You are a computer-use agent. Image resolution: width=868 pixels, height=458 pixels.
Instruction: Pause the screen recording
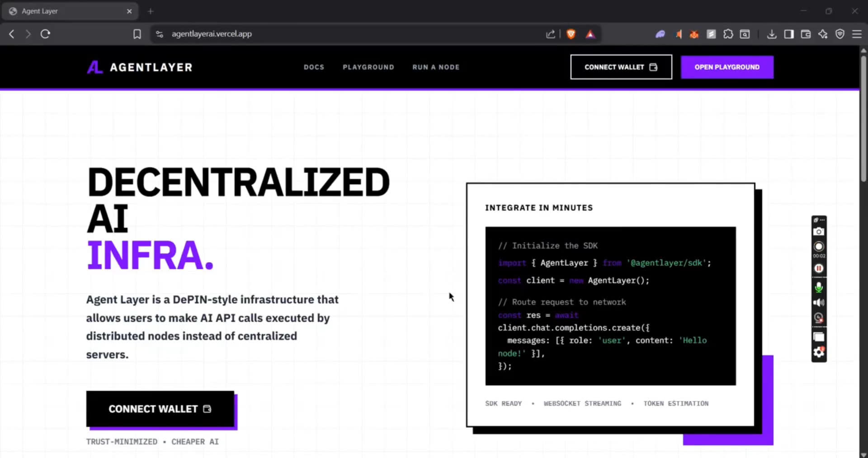click(819, 268)
